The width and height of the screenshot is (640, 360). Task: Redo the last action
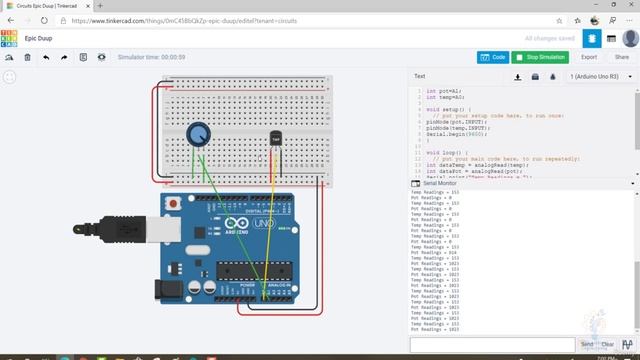pyautogui.click(x=64, y=58)
